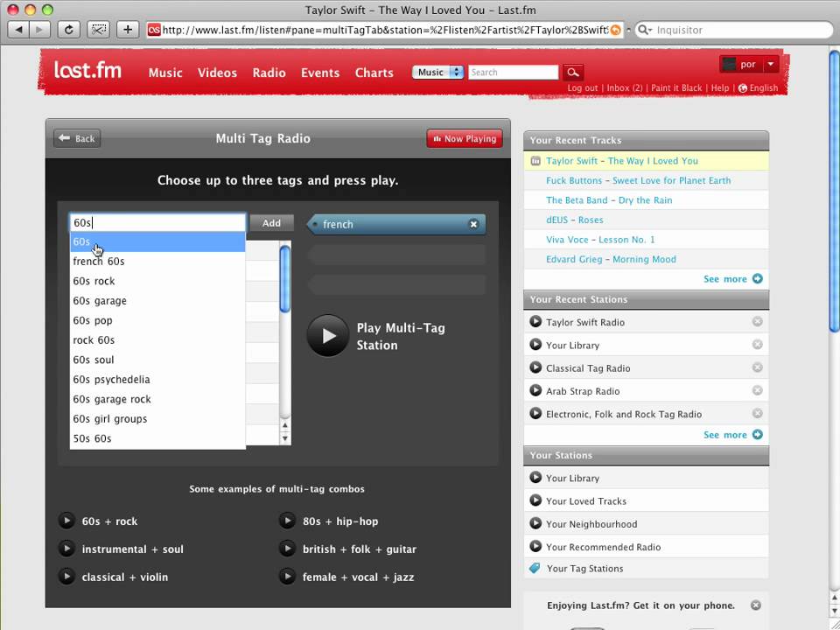Open Your Tag Stations

(x=584, y=569)
